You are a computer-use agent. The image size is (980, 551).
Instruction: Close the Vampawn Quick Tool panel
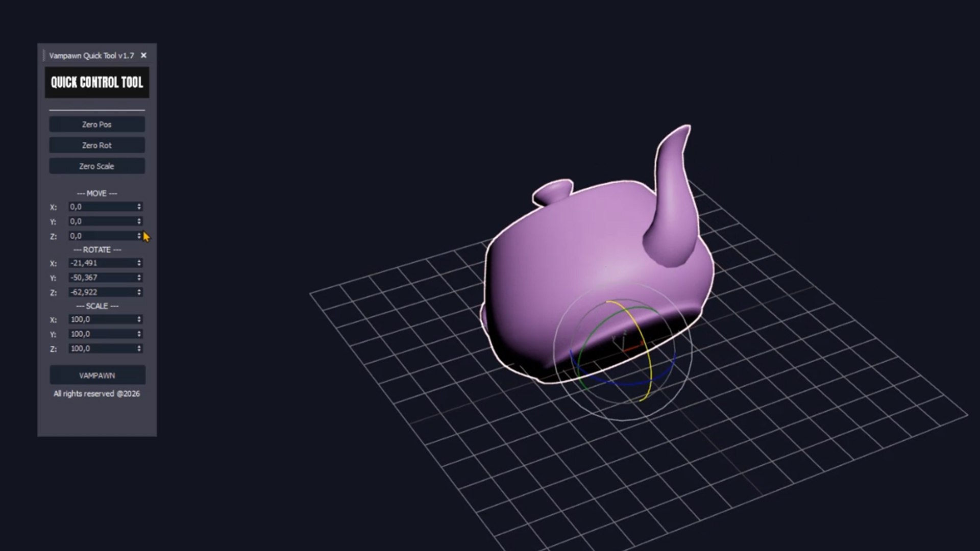pos(143,55)
